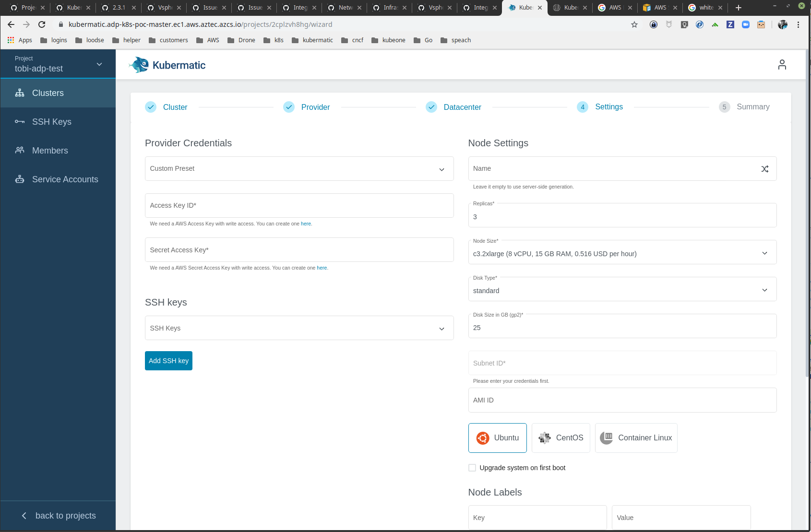Click Node Labels Key field
The height and width of the screenshot is (532, 811).
(537, 517)
